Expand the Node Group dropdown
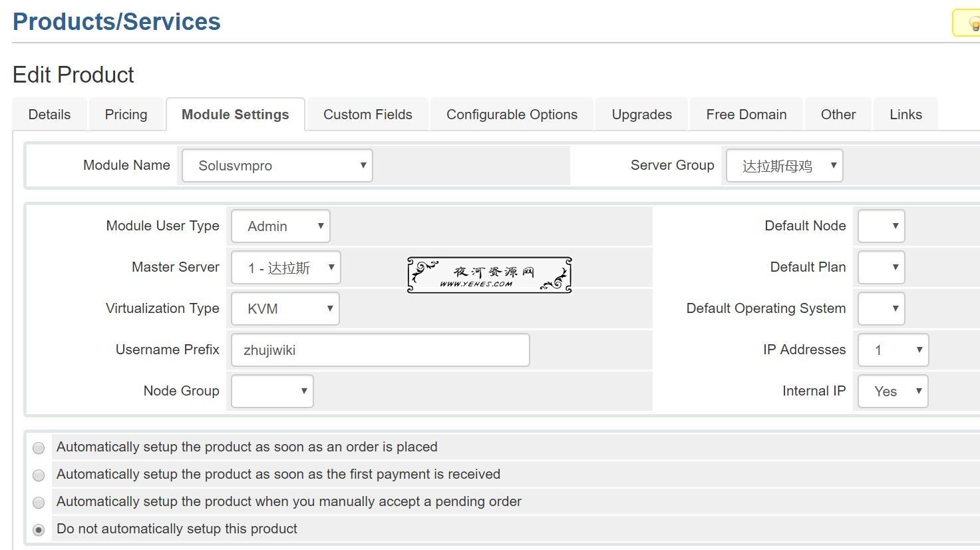Viewport: 980px width, 550px height. point(272,391)
